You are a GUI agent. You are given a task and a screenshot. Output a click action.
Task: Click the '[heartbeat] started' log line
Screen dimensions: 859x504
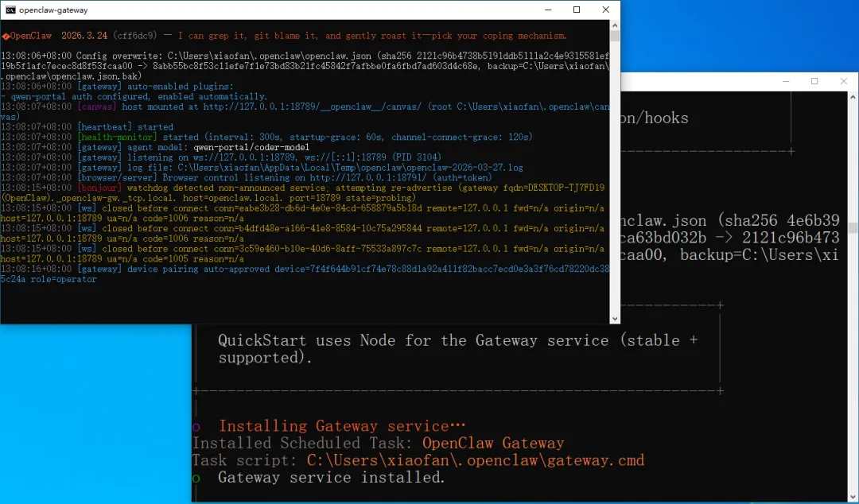87,127
